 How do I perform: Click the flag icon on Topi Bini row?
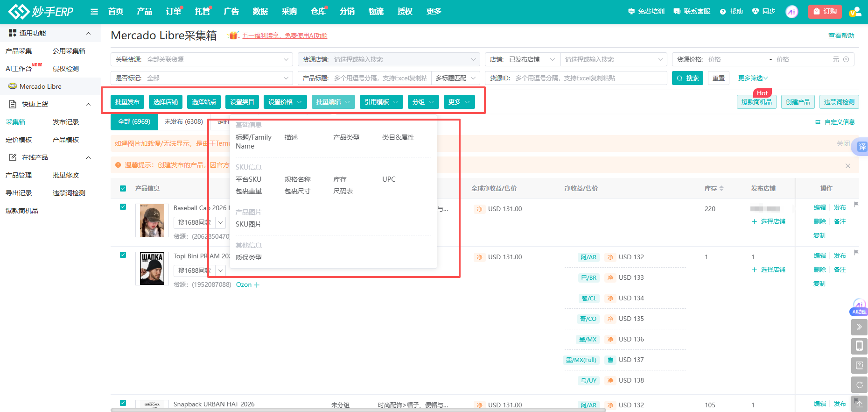point(856,252)
